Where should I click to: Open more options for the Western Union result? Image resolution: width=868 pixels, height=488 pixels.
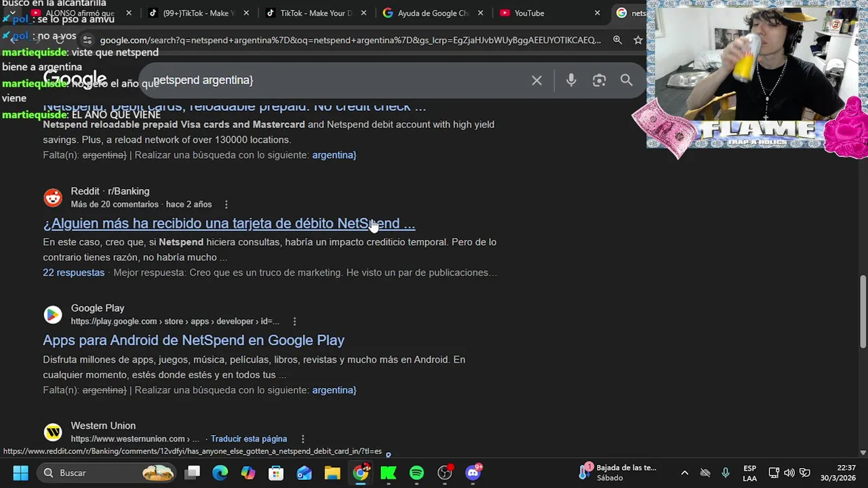pos(303,439)
